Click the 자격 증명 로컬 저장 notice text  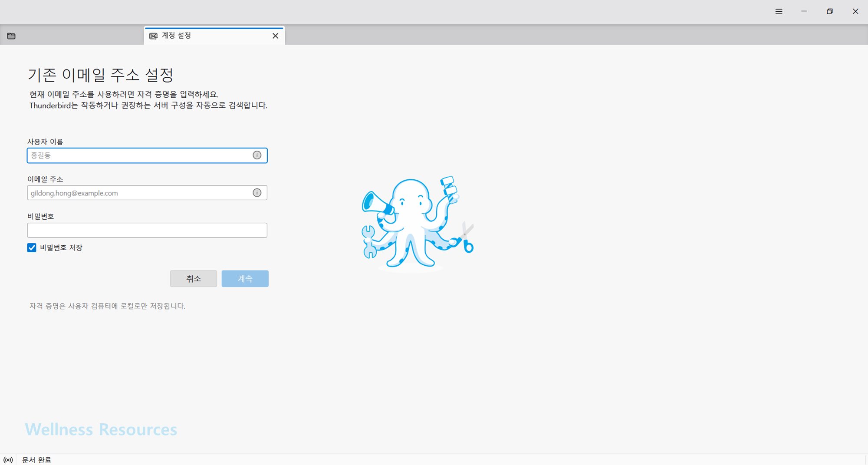(x=107, y=306)
